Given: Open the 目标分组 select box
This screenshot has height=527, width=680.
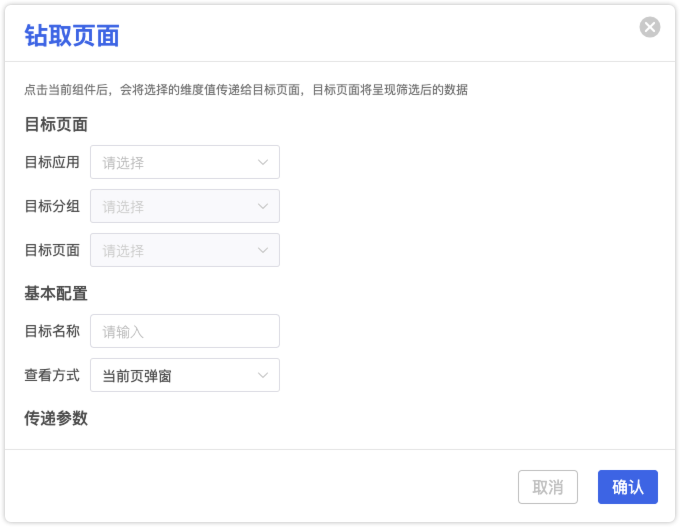Looking at the screenshot, I should pos(185,206).
